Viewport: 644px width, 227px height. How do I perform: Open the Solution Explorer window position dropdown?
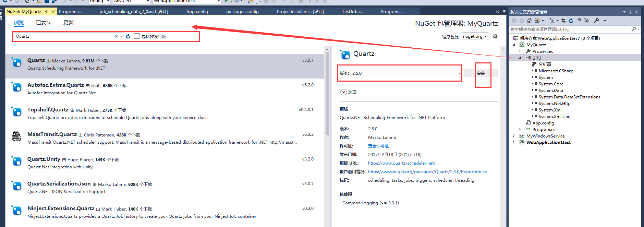(624, 12)
